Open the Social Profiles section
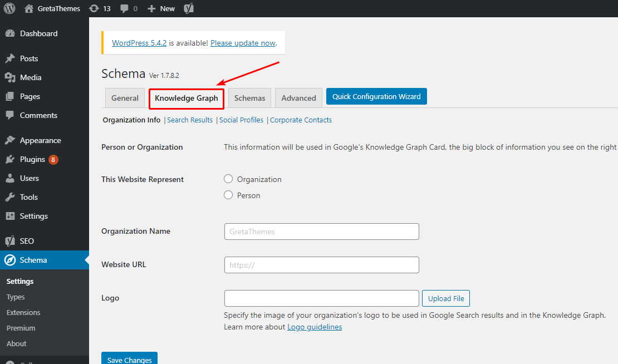Screen dimensions: 618x364 241,120
